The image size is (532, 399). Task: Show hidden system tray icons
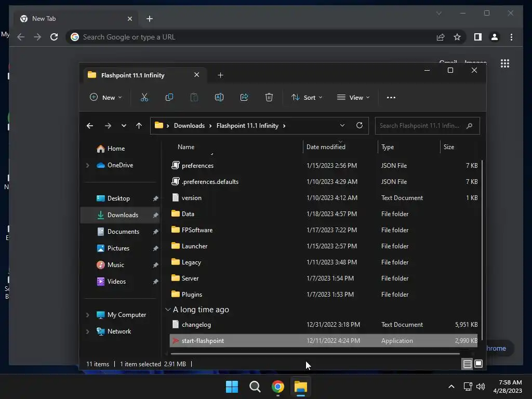pyautogui.click(x=451, y=387)
